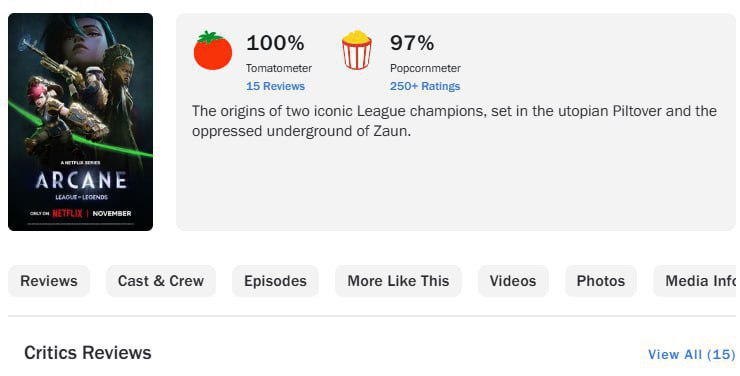Go to Cast & Crew tab
The width and height of the screenshot is (740, 376).
[161, 281]
